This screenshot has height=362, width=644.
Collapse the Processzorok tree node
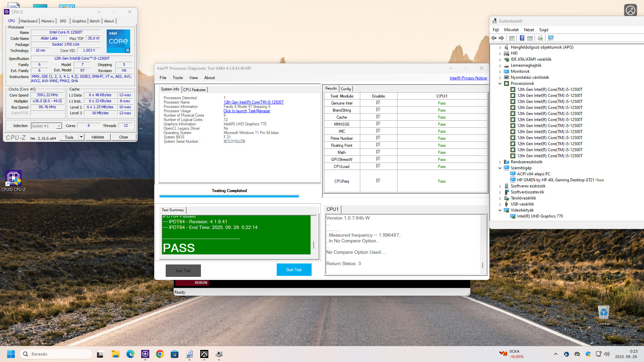click(500, 83)
